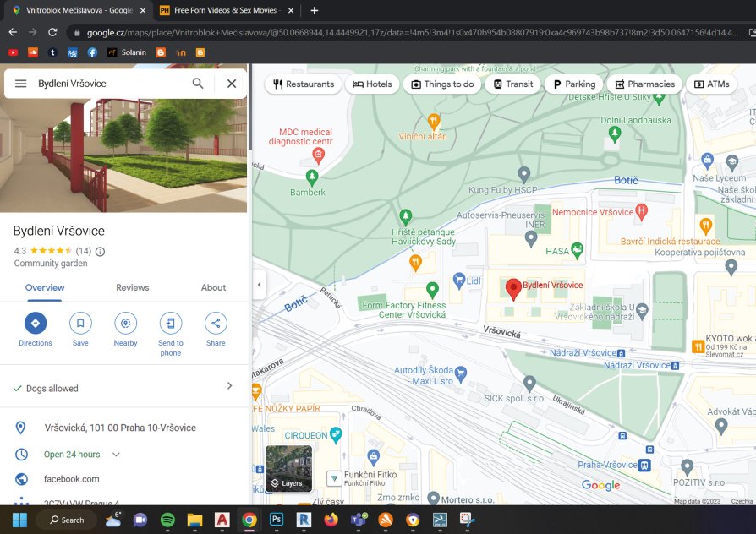Open the Layers satellite thumbnail
756x534 pixels.
pyautogui.click(x=289, y=468)
